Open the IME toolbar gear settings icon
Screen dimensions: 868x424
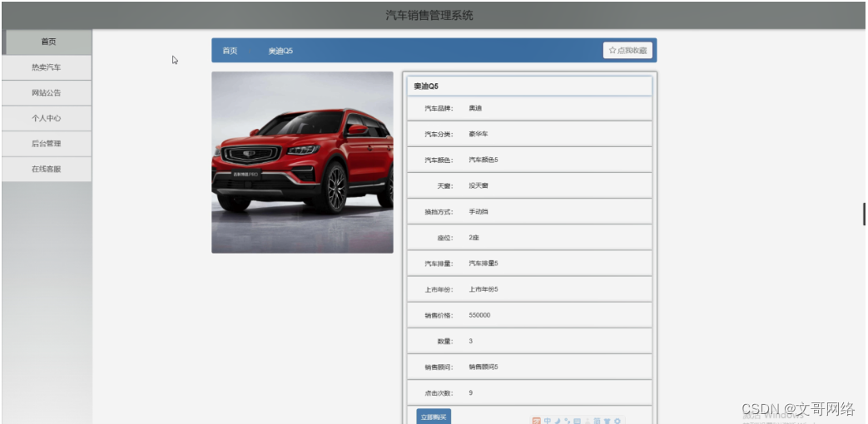point(618,422)
